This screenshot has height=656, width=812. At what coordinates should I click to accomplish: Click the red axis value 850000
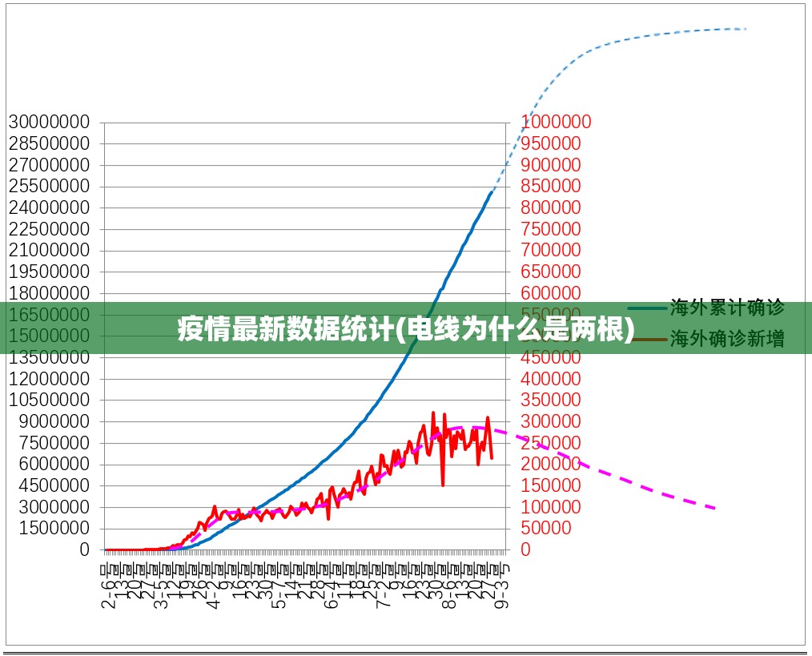pyautogui.click(x=550, y=186)
